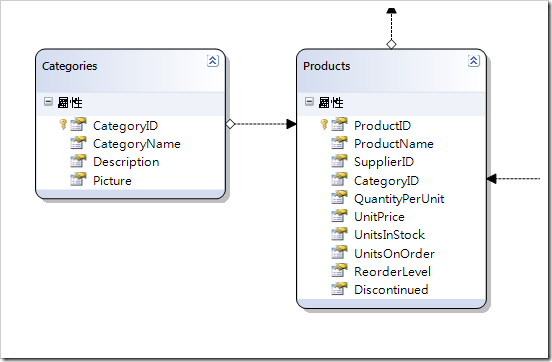Click the property icon next to UnitsInStock
Image resolution: width=552 pixels, height=362 pixels.
point(339,234)
